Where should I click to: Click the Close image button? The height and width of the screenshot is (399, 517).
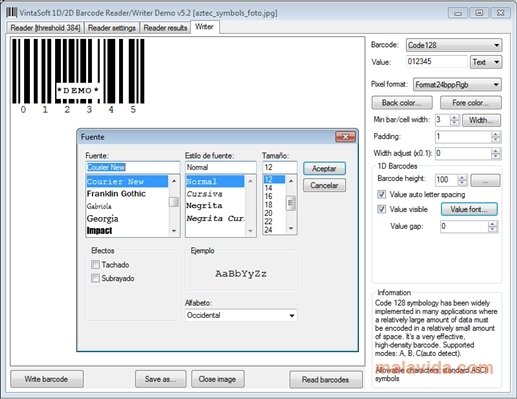pyautogui.click(x=217, y=379)
